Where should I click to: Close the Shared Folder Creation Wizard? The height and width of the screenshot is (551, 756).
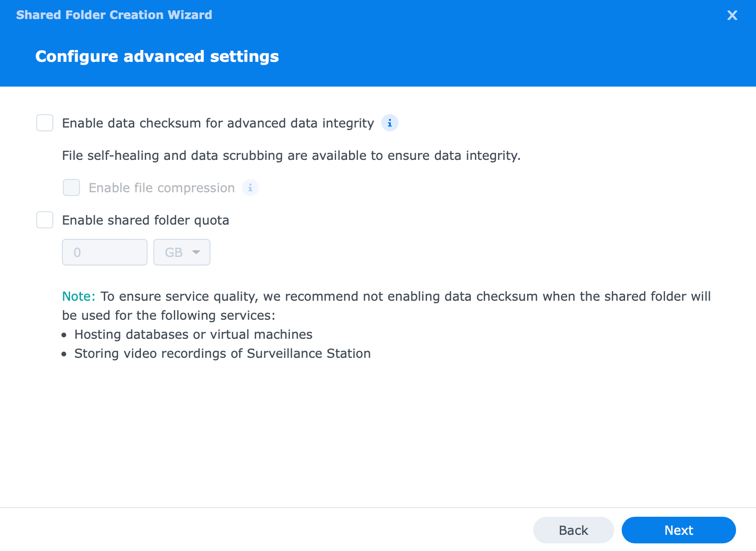point(732,15)
